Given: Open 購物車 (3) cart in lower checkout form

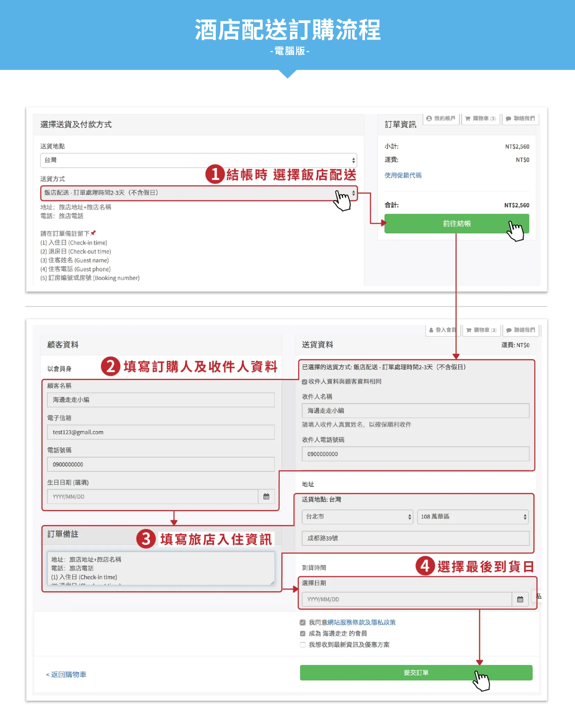Looking at the screenshot, I should (481, 330).
